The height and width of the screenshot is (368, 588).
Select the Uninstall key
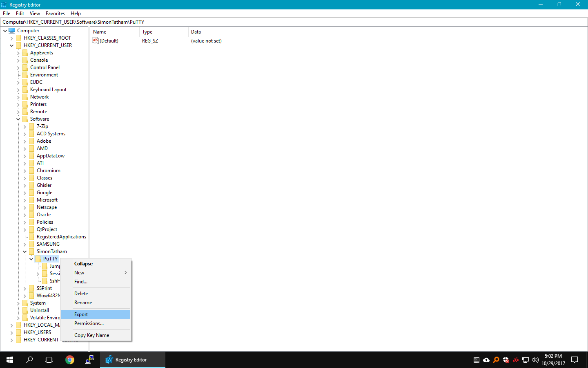click(39, 310)
